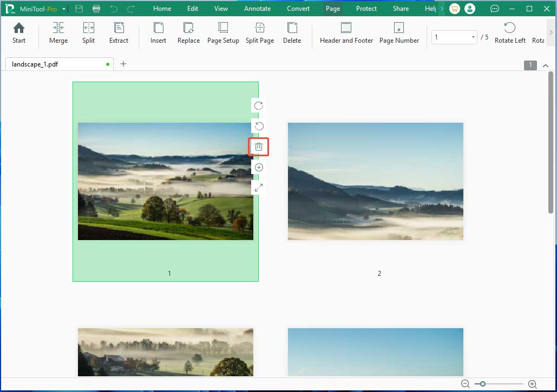Select the Page tab
557x392 pixels.
click(333, 9)
